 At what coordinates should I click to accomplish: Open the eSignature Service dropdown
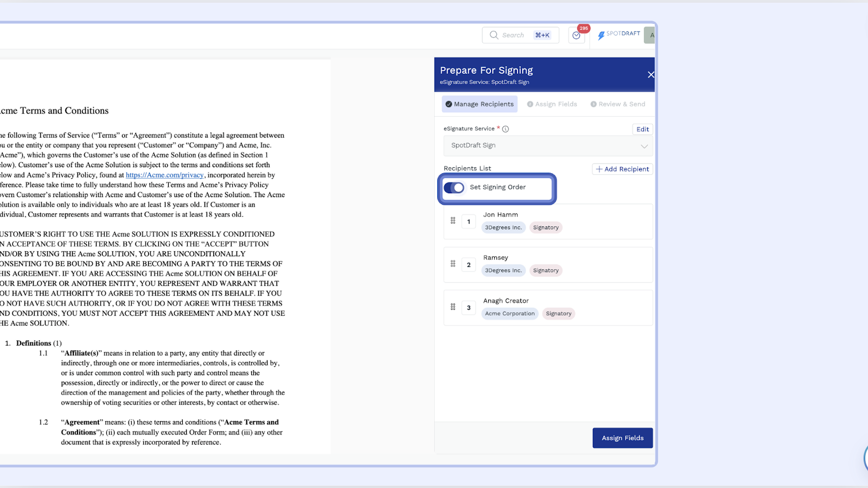(x=548, y=145)
